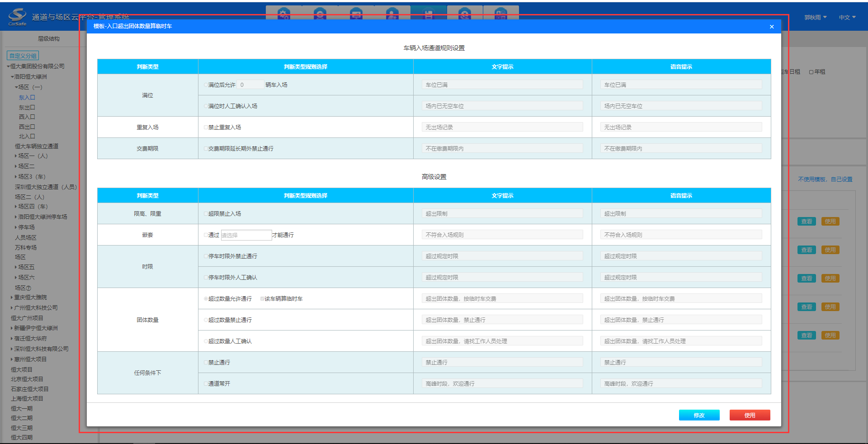This screenshot has height=444, width=868.
Task: Open the user management module icon
Action: coord(392,14)
